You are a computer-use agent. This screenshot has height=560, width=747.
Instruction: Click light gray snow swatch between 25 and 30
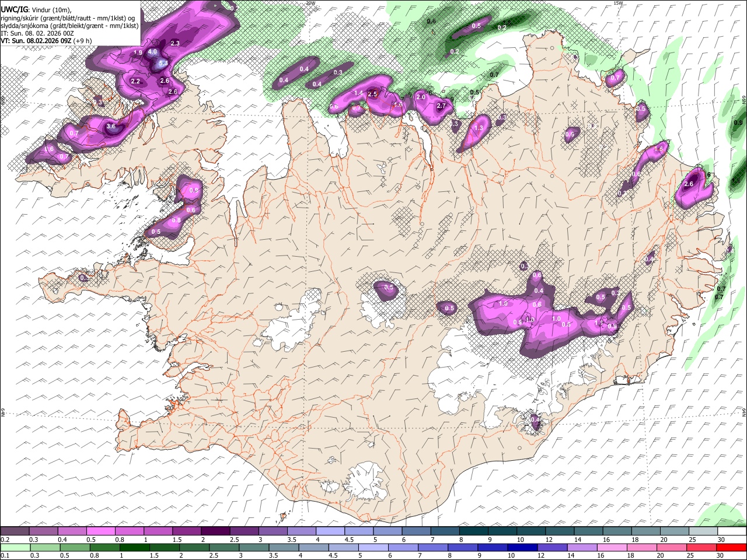[x=703, y=531]
